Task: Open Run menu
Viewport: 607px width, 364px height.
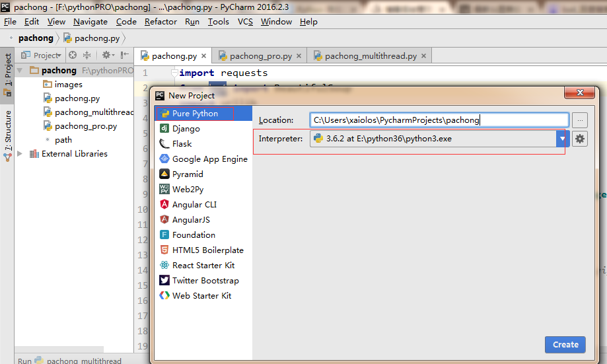Action: point(192,22)
